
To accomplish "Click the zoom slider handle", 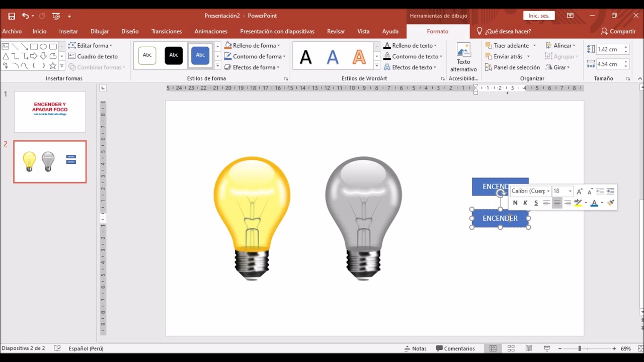I will click(580, 348).
